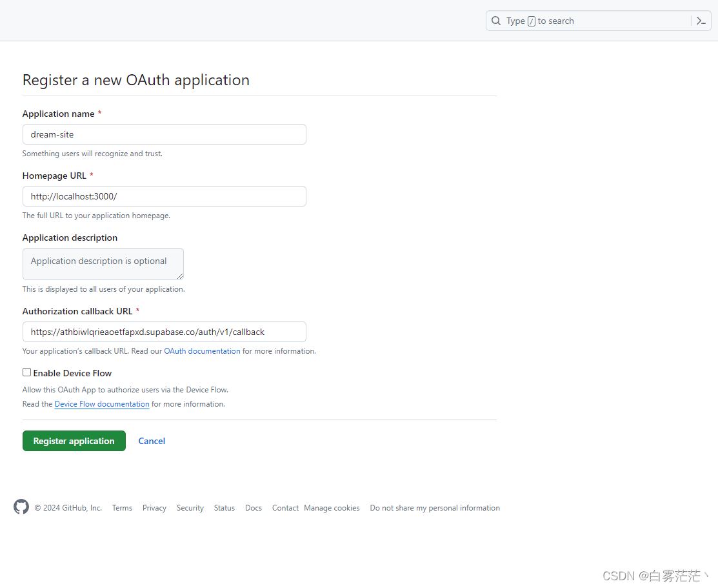Click the Authorization callback URL field
This screenshot has width=718, height=588.
pyautogui.click(x=164, y=332)
